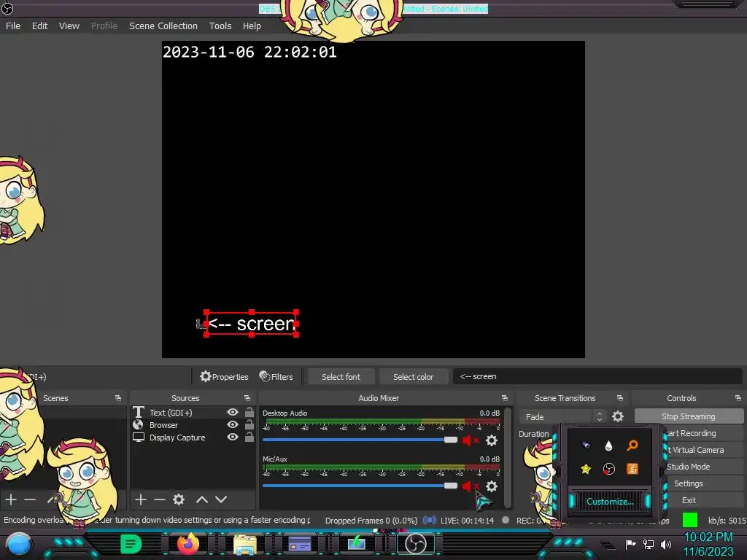
Task: Open the Help menu
Action: coord(252,26)
